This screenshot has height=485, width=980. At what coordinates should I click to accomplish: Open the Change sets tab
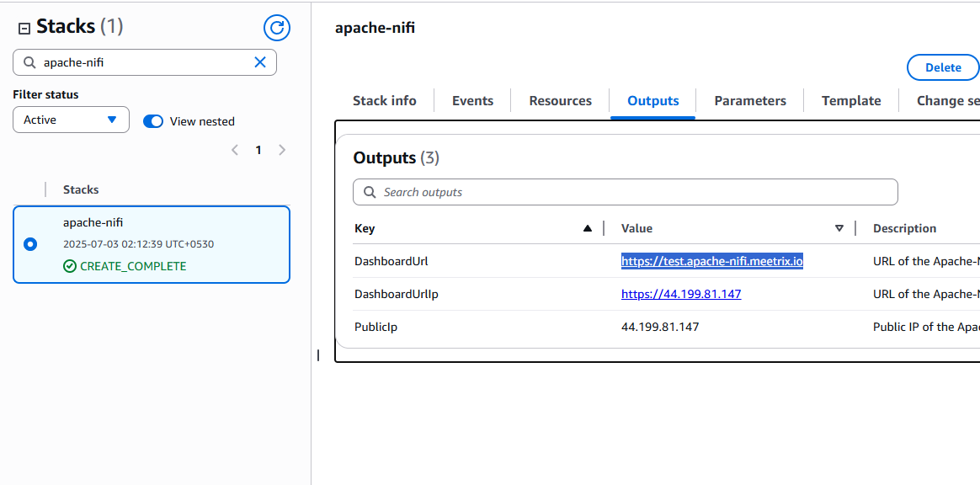pos(947,101)
